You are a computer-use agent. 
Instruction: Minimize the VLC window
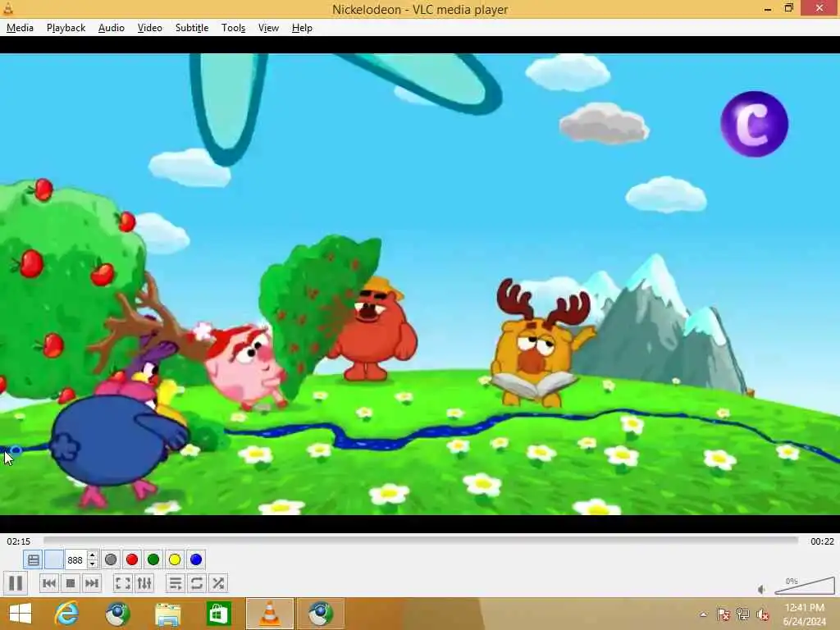(768, 8)
